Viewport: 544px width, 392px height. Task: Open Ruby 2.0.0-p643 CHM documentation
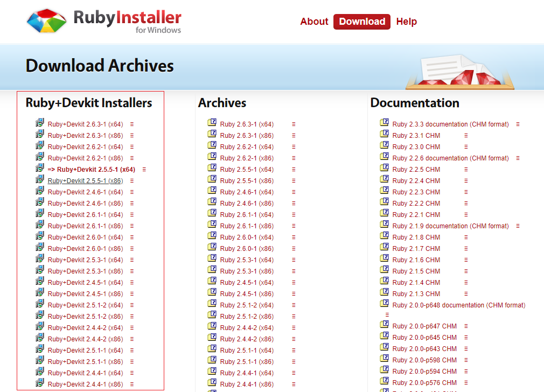[x=424, y=349]
